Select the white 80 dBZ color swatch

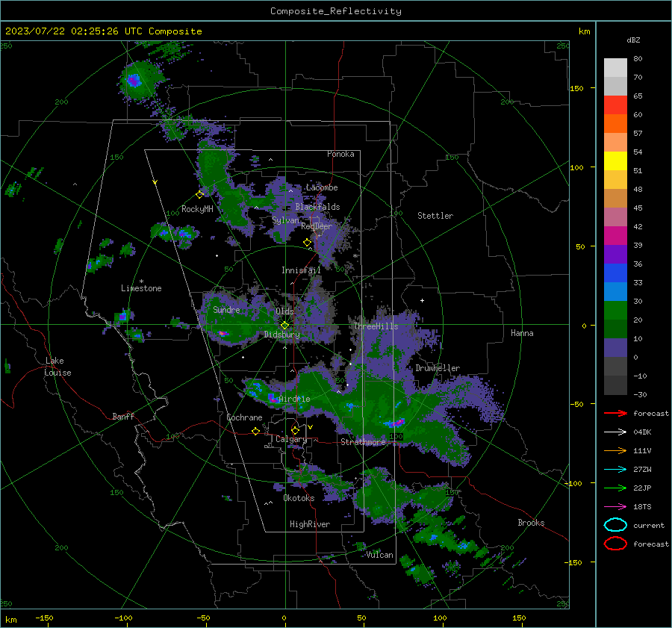615,67
